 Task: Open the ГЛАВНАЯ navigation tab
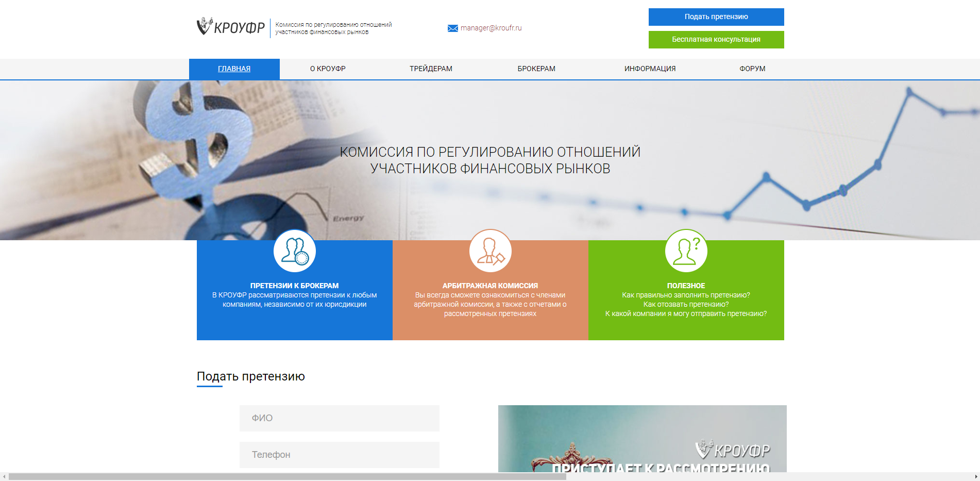[234, 69]
